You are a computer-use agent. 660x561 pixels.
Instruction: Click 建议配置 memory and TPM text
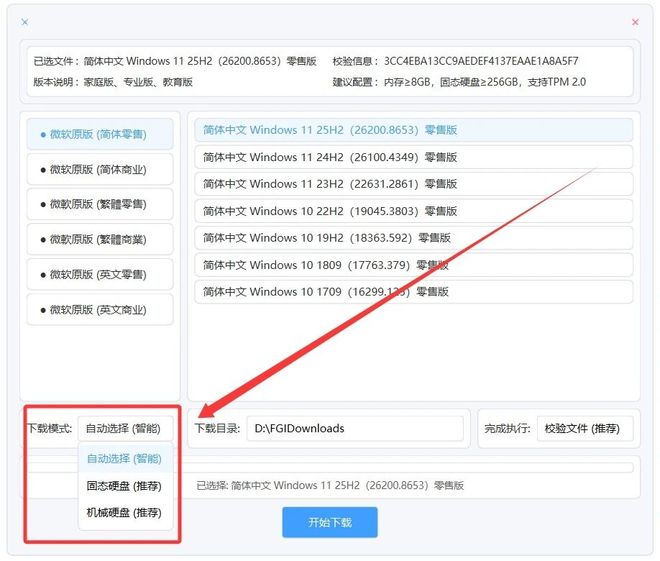pyautogui.click(x=459, y=82)
